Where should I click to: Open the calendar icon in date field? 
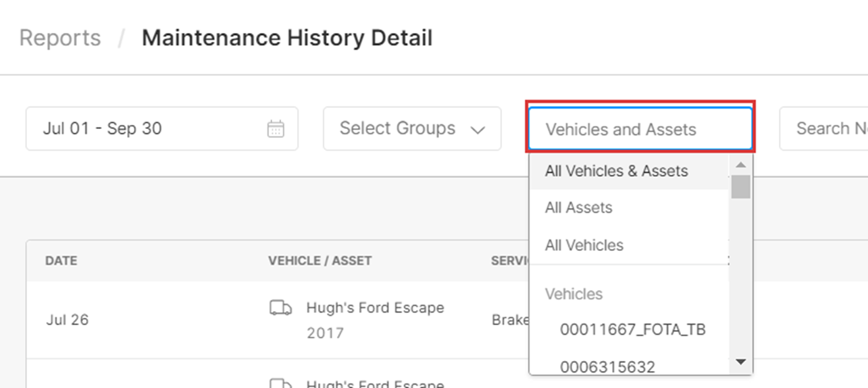(x=276, y=129)
